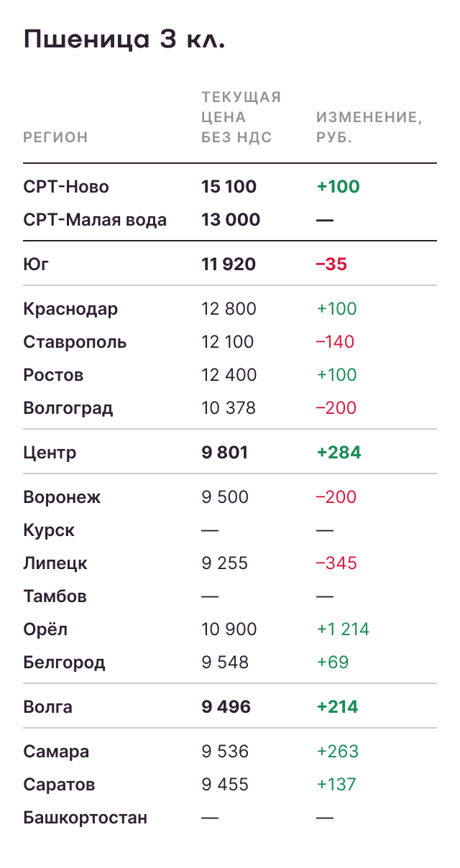Select the Ростов region

click(53, 375)
